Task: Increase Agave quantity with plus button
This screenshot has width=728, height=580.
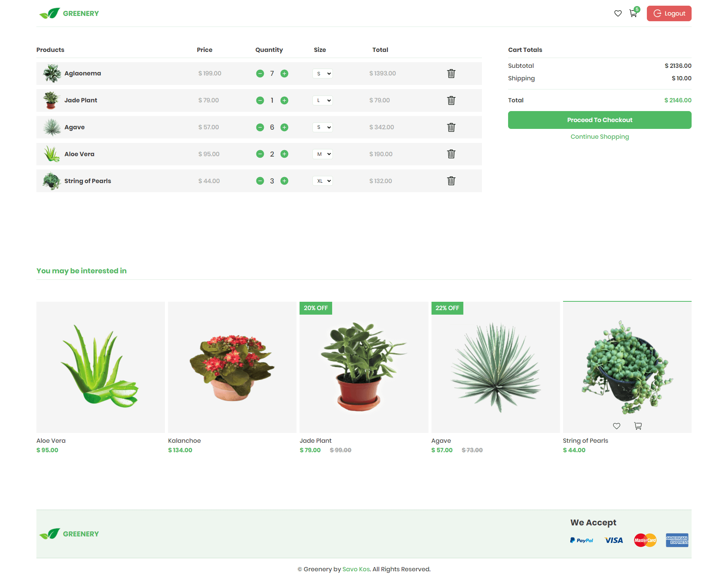Action: [x=284, y=127]
